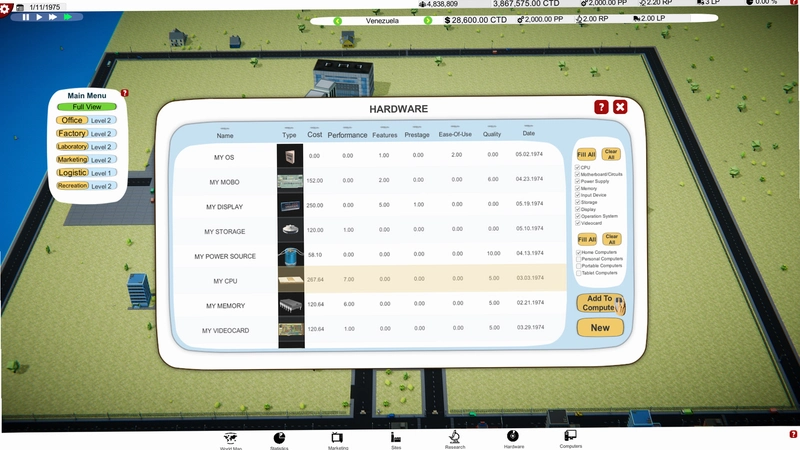Select Factory in Main Menu
This screenshot has height=450, width=800.
[72, 133]
